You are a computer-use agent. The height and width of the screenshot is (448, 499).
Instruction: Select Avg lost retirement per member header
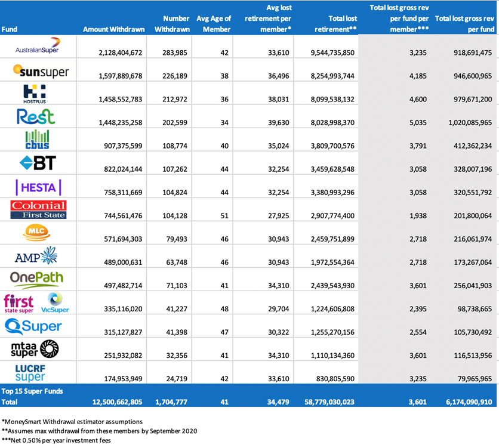click(268, 18)
